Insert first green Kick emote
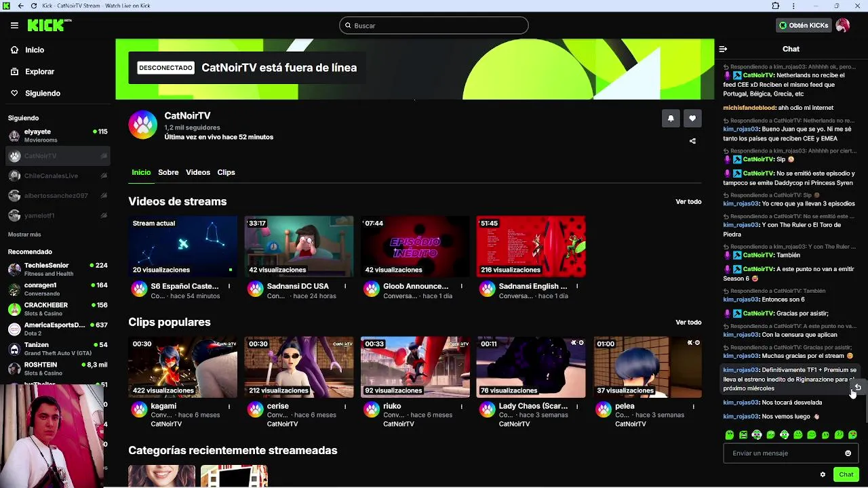This screenshot has height=488, width=868. [x=730, y=434]
